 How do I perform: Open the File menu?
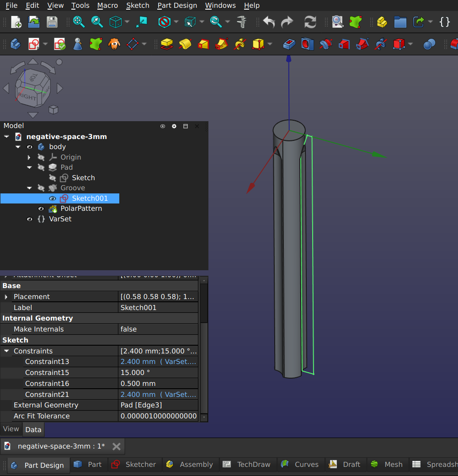point(11,5)
